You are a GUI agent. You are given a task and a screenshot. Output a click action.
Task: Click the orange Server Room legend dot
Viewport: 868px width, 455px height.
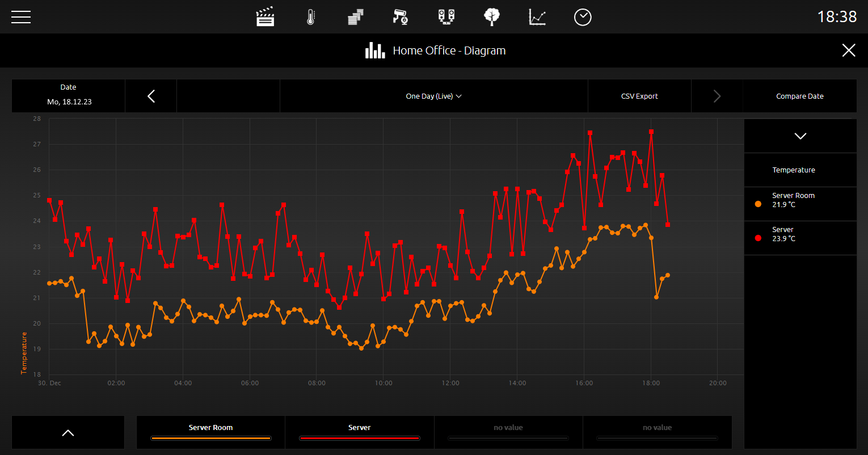click(x=759, y=204)
